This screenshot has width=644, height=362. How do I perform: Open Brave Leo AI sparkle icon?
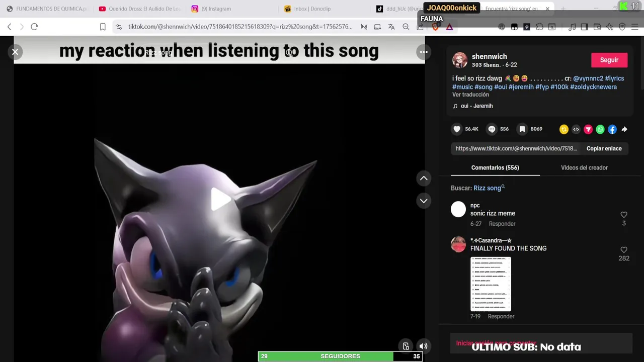click(x=609, y=27)
